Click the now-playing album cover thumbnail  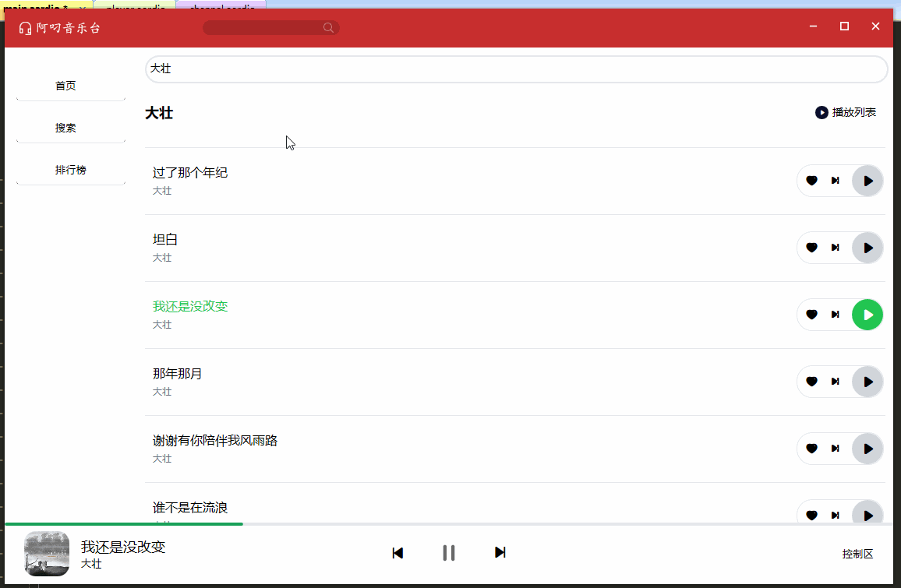click(x=47, y=554)
